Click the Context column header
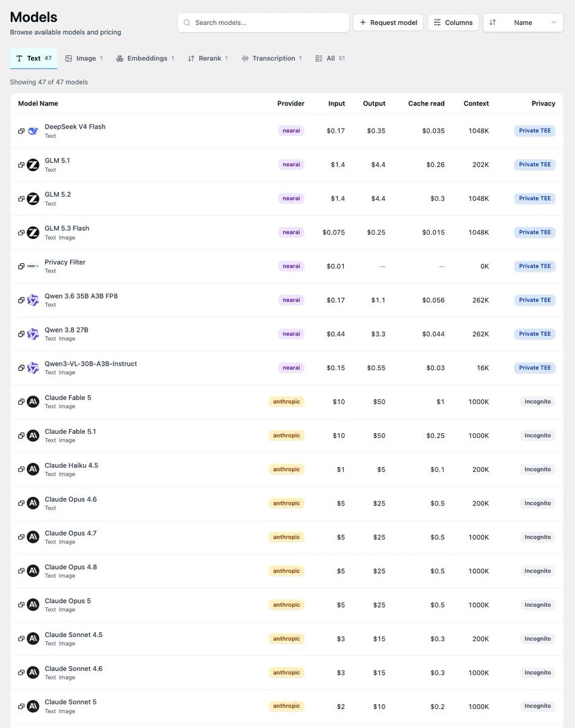 coord(476,104)
